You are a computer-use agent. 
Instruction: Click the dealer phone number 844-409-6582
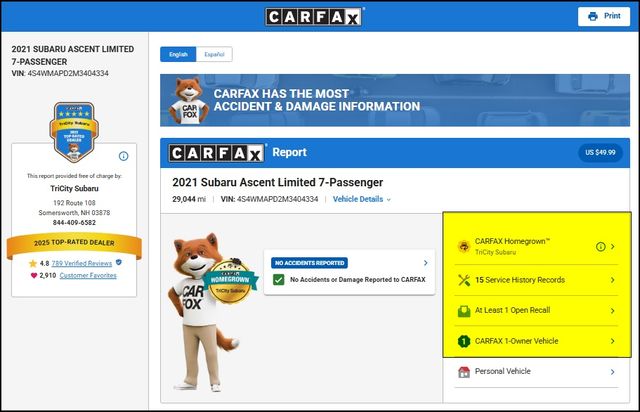[x=74, y=223]
